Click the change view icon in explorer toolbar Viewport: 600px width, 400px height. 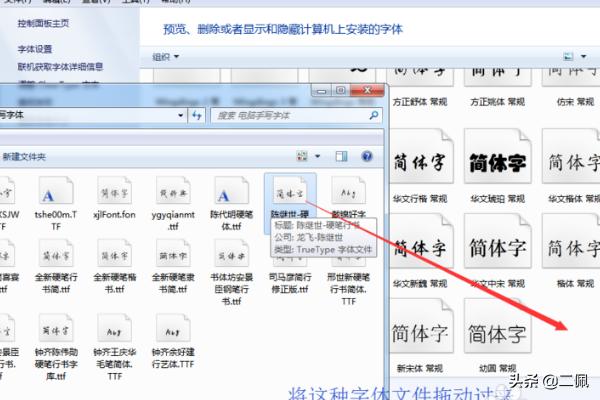point(302,156)
